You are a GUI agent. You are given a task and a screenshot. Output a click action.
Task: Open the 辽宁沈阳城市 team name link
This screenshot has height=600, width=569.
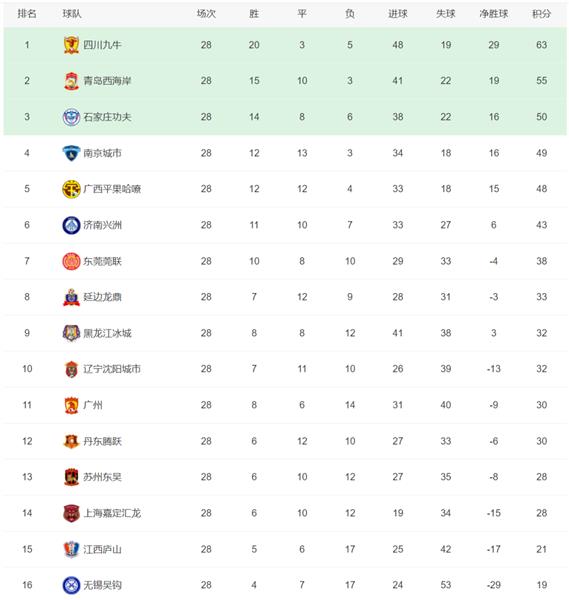click(x=112, y=369)
